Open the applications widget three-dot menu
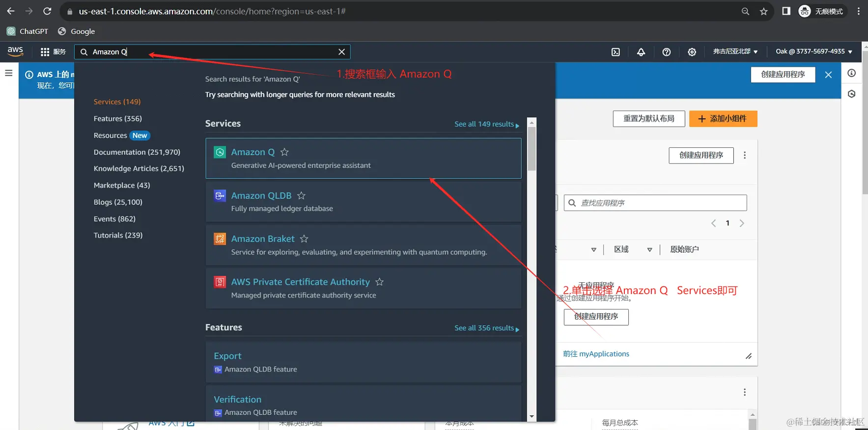The height and width of the screenshot is (430, 868). pos(745,155)
